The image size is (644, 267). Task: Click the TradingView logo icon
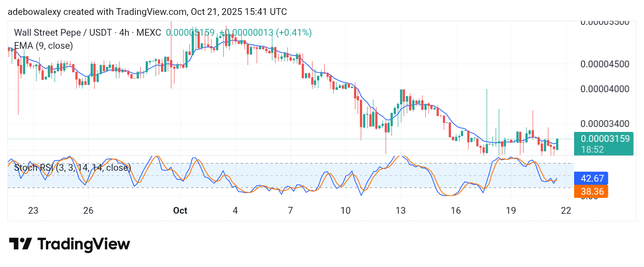coord(20,244)
